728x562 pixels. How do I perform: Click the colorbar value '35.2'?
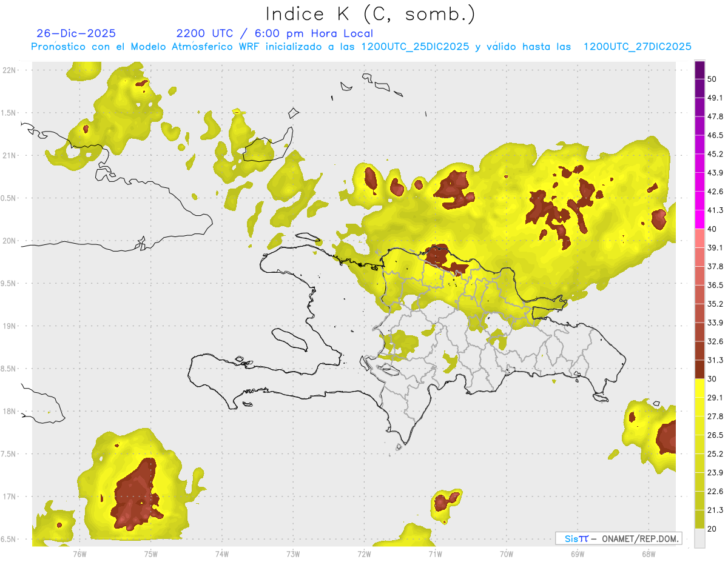point(715,304)
